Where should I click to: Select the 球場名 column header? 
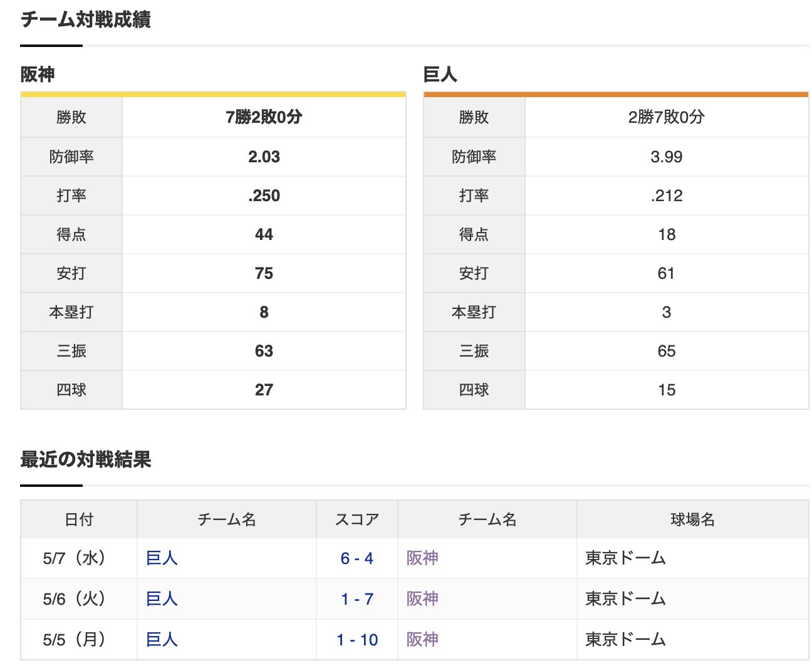[x=691, y=519]
